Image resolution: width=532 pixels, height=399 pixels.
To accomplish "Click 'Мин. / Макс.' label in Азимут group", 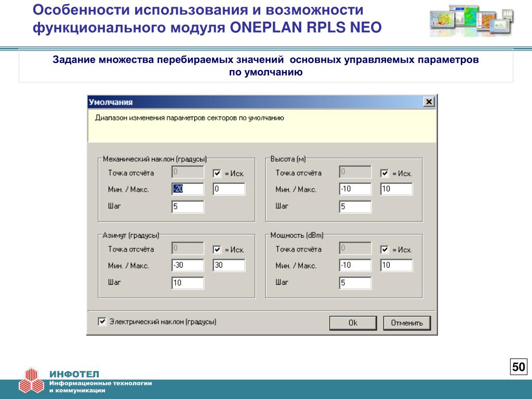I will (128, 265).
